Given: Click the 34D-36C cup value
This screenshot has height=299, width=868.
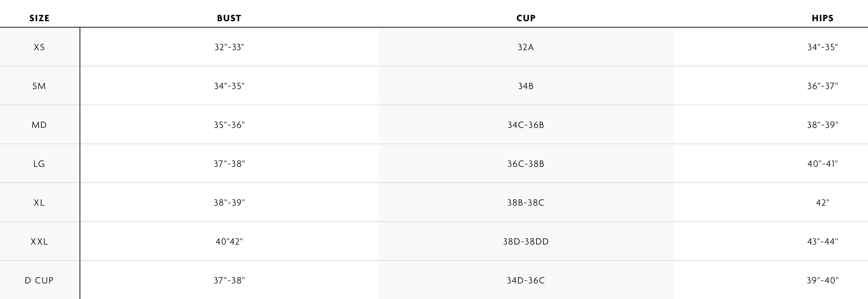Looking at the screenshot, I should point(526,281).
